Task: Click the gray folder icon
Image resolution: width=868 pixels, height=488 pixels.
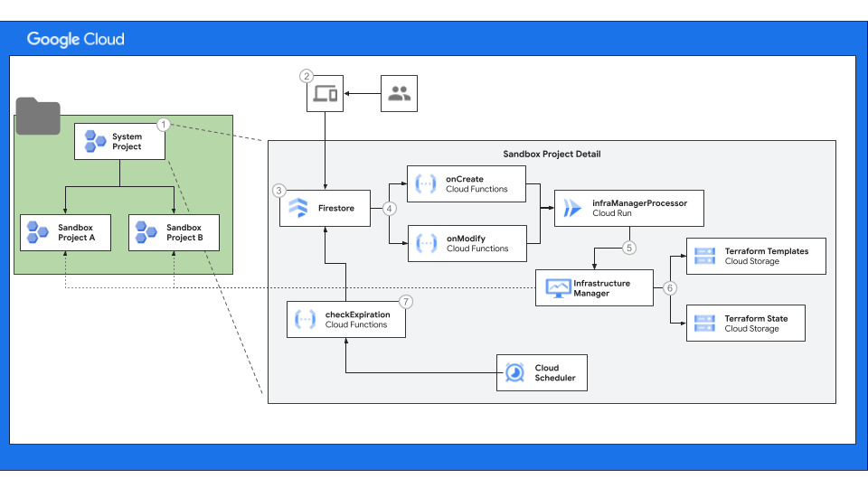Action: (x=38, y=117)
